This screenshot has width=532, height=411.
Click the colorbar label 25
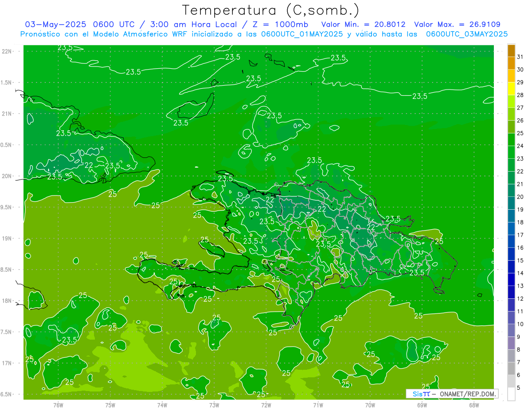click(x=520, y=133)
